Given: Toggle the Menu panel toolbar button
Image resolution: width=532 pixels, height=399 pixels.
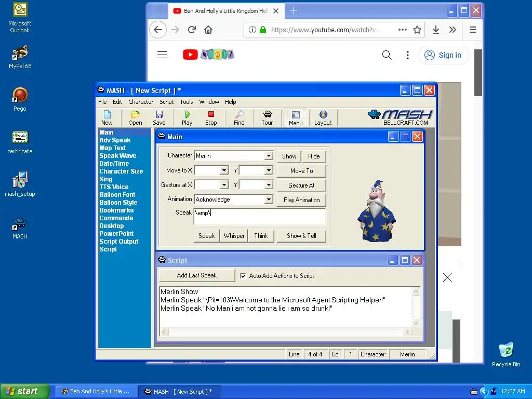Looking at the screenshot, I should click(x=296, y=118).
